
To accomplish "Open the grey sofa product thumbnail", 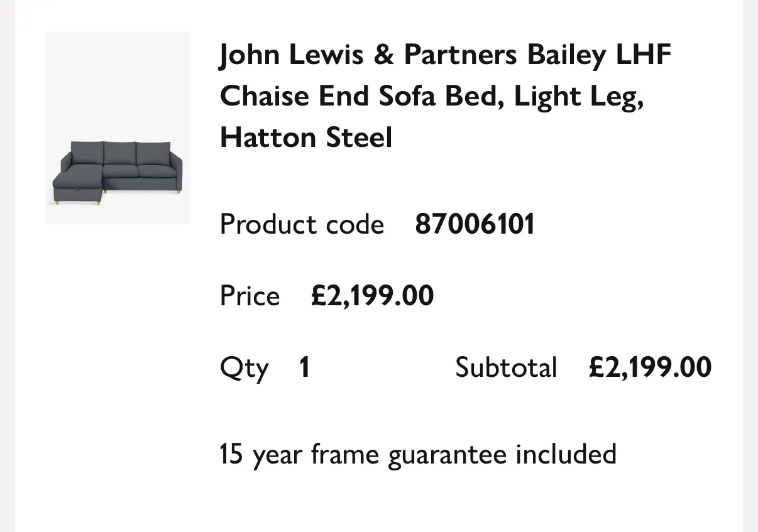I will point(118,128).
